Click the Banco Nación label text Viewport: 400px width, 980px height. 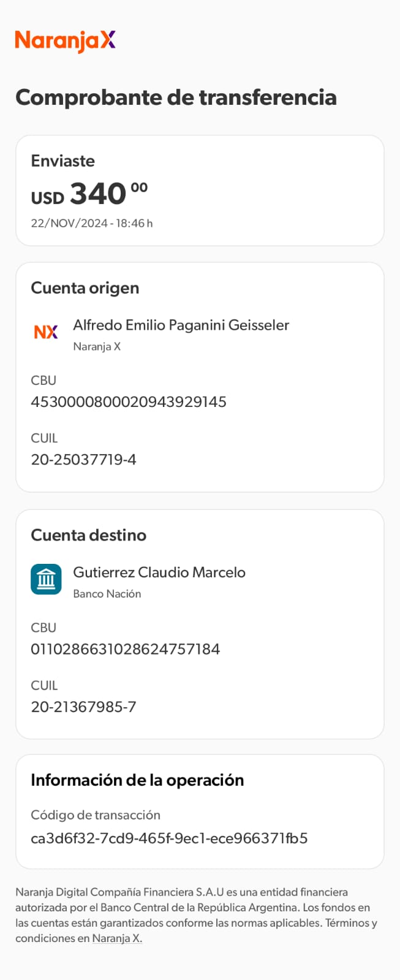[x=107, y=594]
